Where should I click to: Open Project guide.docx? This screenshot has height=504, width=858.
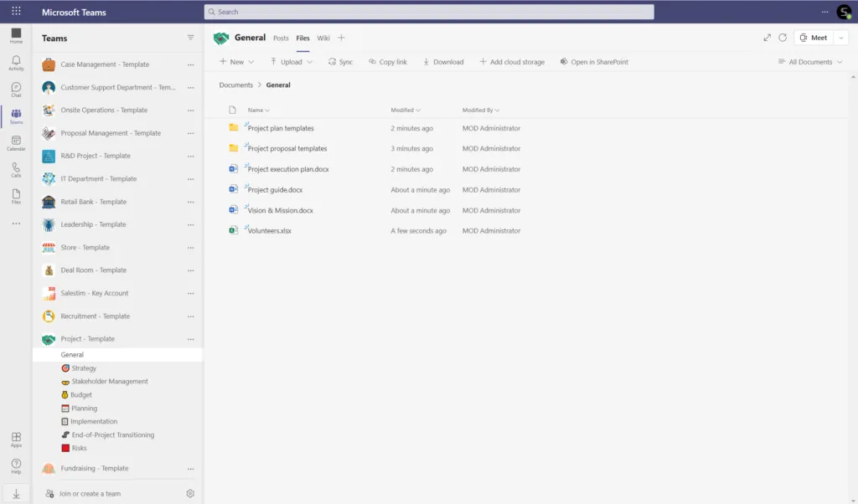(275, 190)
